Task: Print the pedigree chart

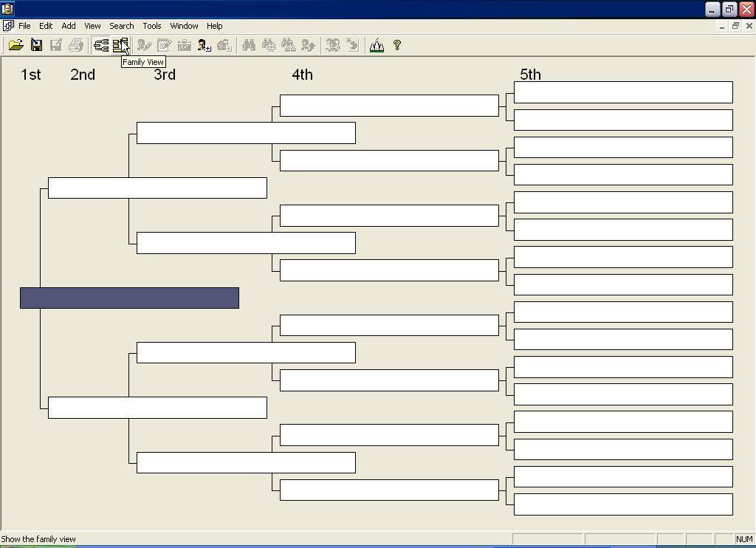Action: point(76,45)
